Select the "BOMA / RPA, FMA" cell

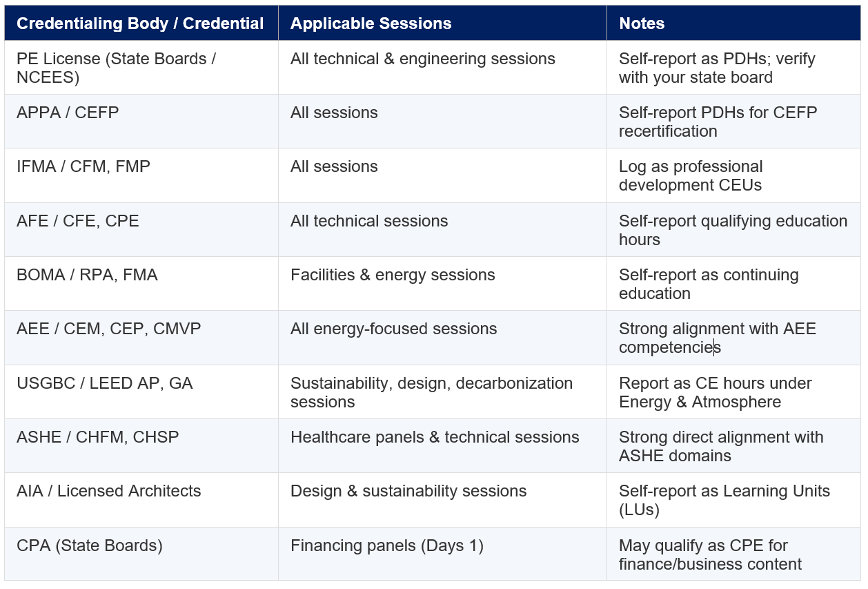(x=87, y=275)
